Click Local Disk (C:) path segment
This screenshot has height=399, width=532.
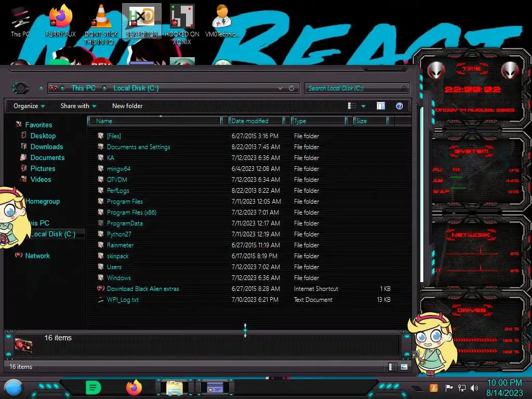[136, 88]
